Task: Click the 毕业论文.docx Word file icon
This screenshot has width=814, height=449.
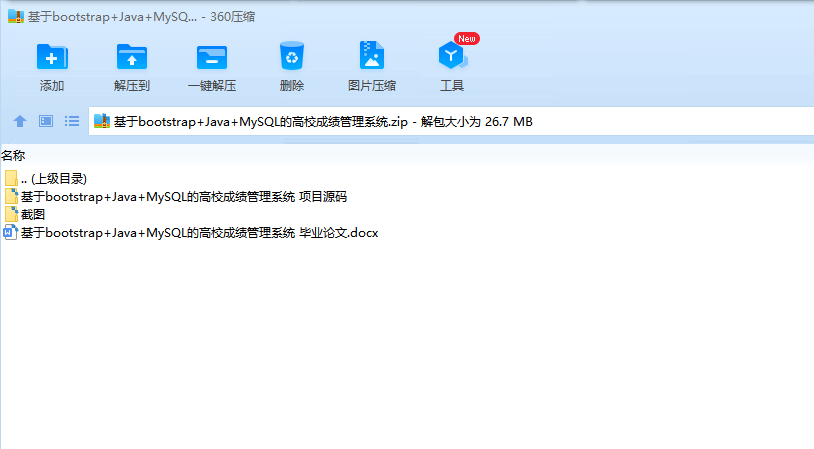Action: [10, 232]
